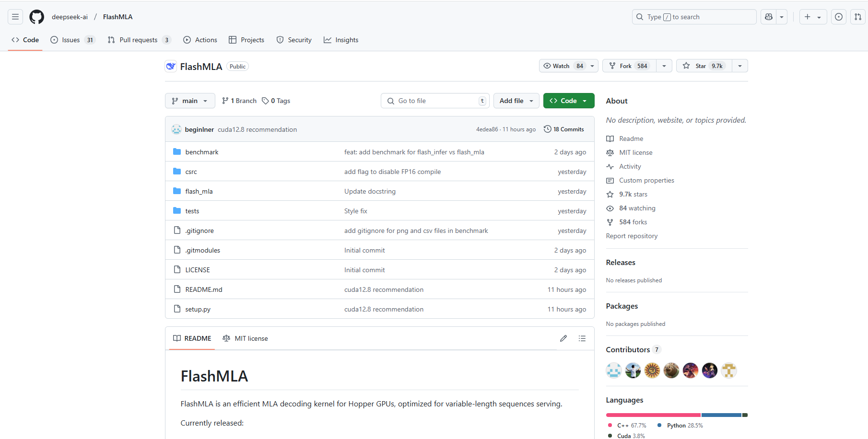Click the Go to file search box

point(434,101)
